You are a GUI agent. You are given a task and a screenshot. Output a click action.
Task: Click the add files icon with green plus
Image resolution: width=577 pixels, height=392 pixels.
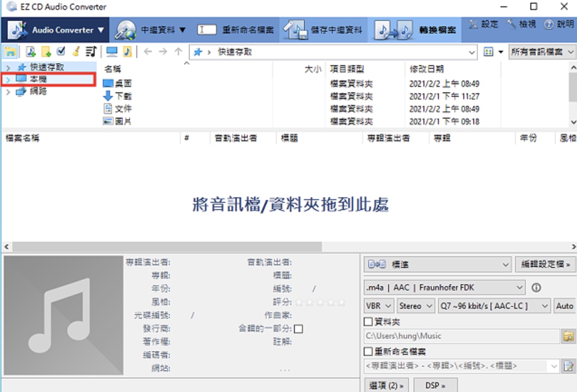[x=31, y=52]
